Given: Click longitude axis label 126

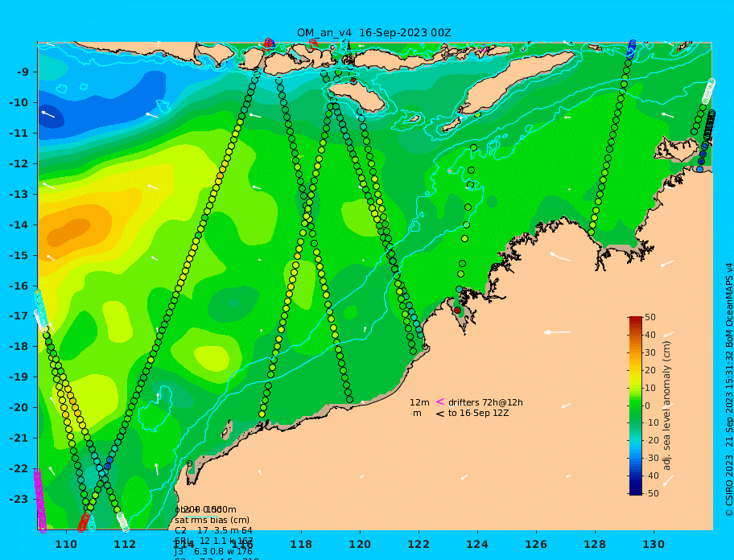Looking at the screenshot, I should click(x=536, y=545).
